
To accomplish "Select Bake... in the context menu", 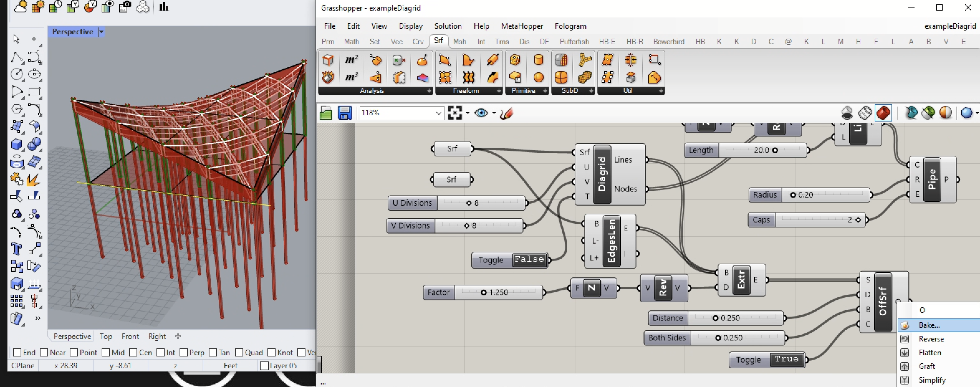I will [x=939, y=325].
